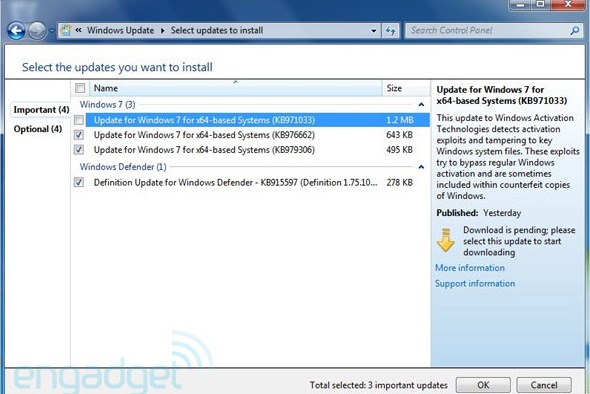590x394 pixels.
Task: Check the KB971033 update checkbox
Action: point(79,120)
